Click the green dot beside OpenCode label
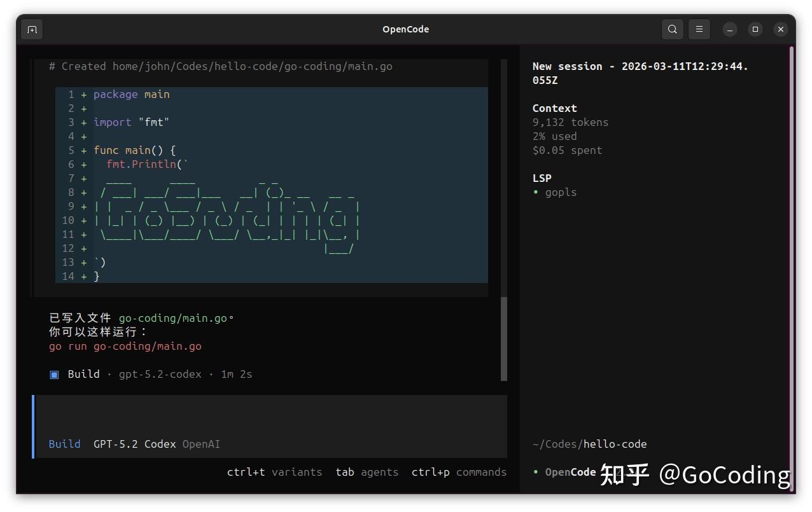This screenshot has width=812, height=512. tap(536, 472)
